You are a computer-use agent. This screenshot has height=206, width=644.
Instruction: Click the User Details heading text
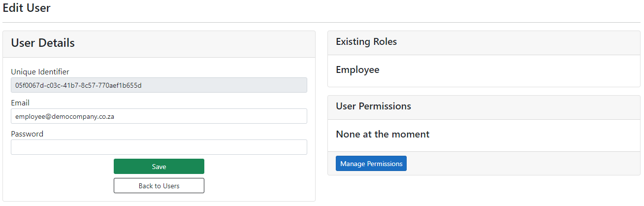43,43
